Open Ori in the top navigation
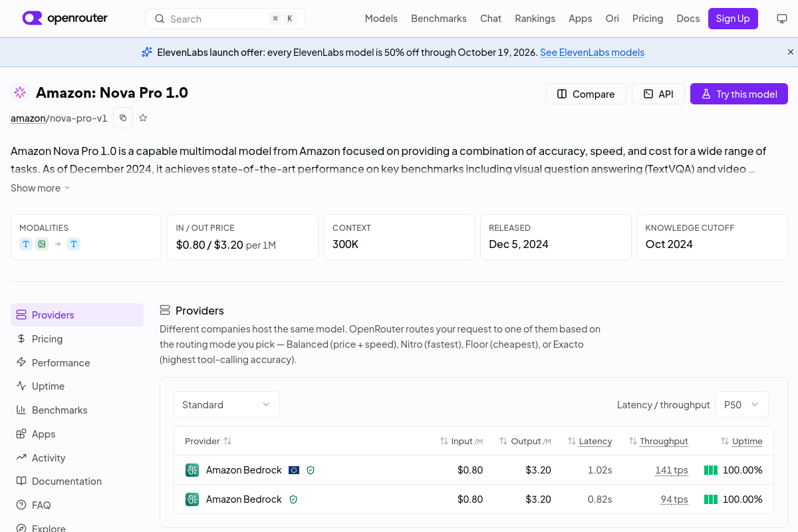The height and width of the screenshot is (532, 798). pyautogui.click(x=612, y=19)
